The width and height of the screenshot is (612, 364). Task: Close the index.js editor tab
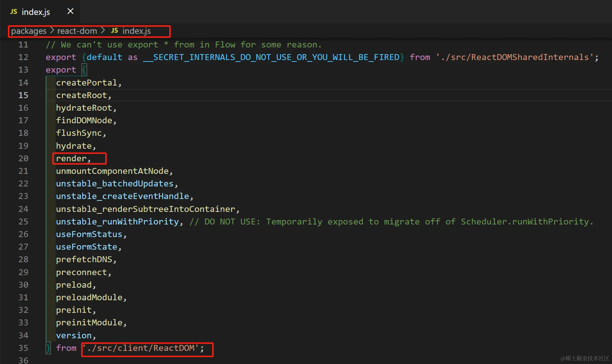click(70, 11)
